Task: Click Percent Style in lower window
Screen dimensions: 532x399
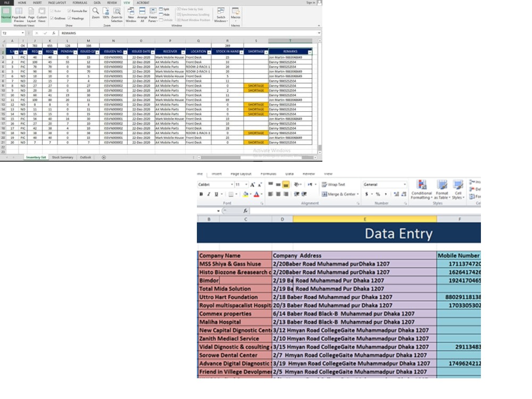Action: (378, 194)
